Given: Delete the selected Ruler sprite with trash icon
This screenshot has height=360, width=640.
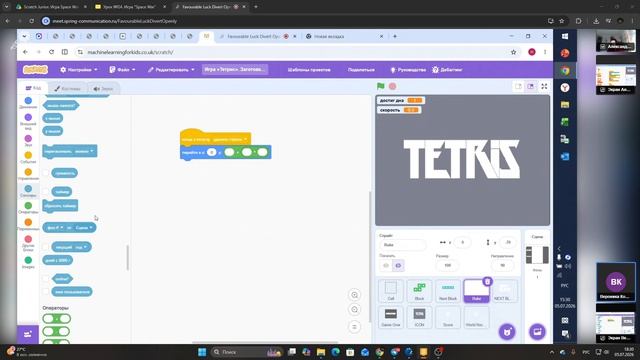Looking at the screenshot, I should point(487,281).
